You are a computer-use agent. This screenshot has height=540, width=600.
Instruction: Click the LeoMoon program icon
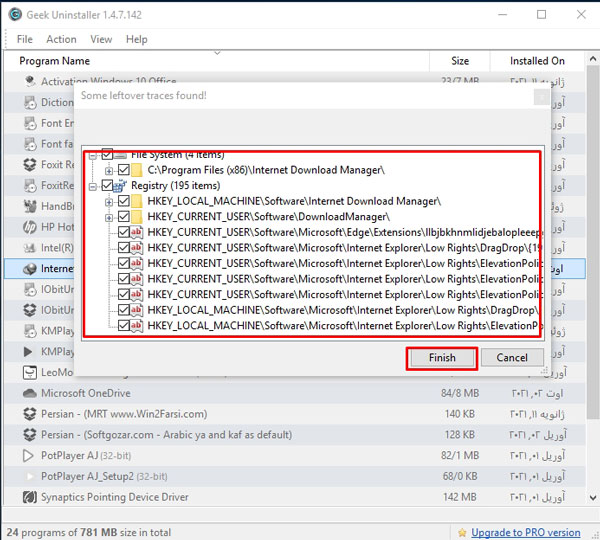coord(29,372)
